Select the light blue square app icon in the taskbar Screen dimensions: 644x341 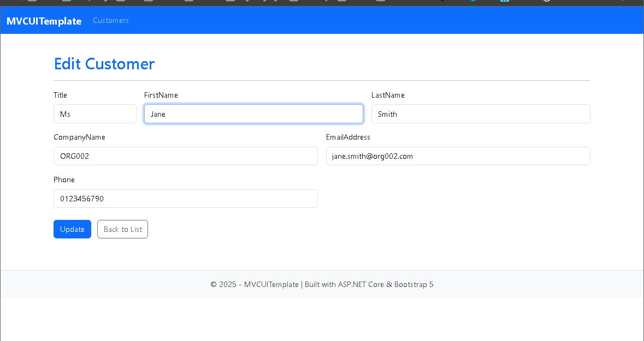click(504, 2)
